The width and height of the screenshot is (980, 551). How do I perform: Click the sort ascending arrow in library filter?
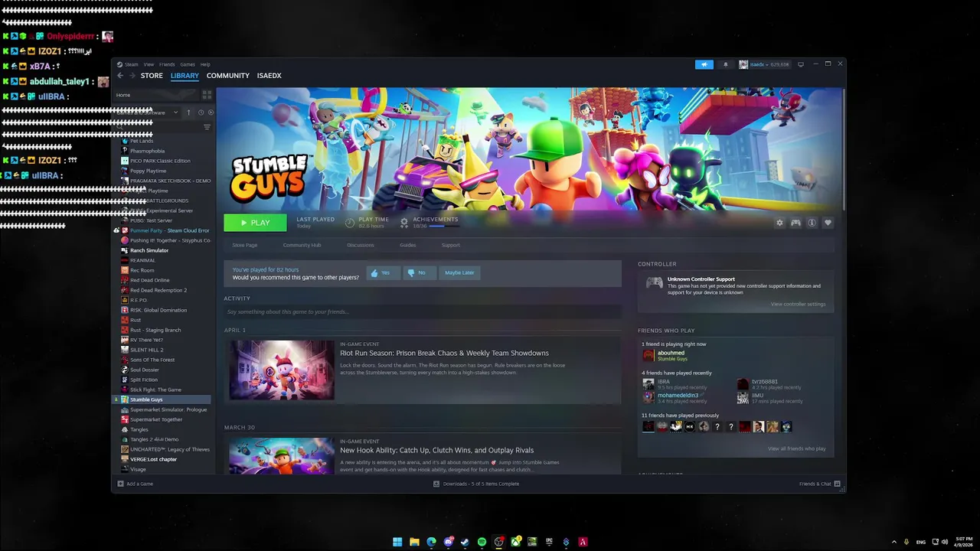[188, 112]
